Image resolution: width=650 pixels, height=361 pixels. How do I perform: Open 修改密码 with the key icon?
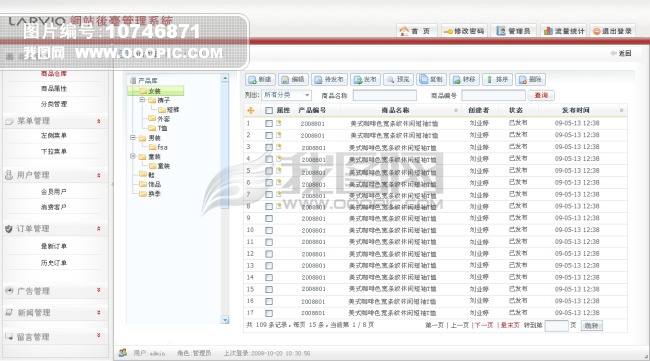pos(463,31)
